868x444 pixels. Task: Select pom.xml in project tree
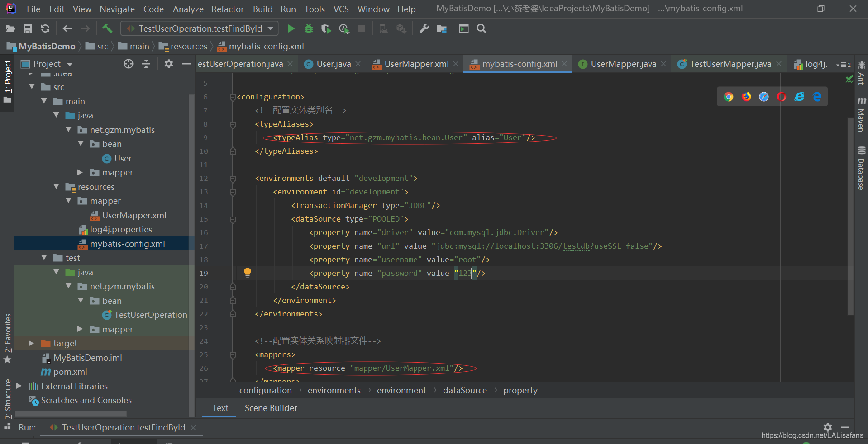coord(70,372)
